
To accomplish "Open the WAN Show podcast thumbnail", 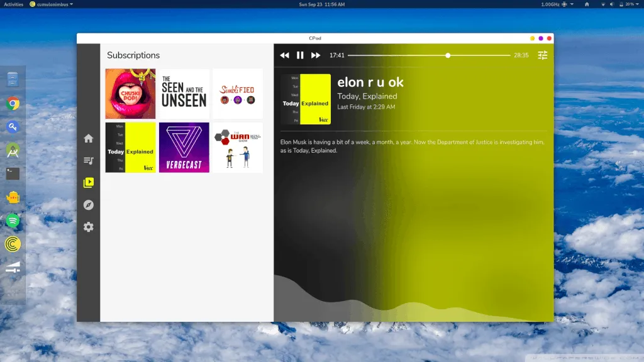I will click(238, 148).
